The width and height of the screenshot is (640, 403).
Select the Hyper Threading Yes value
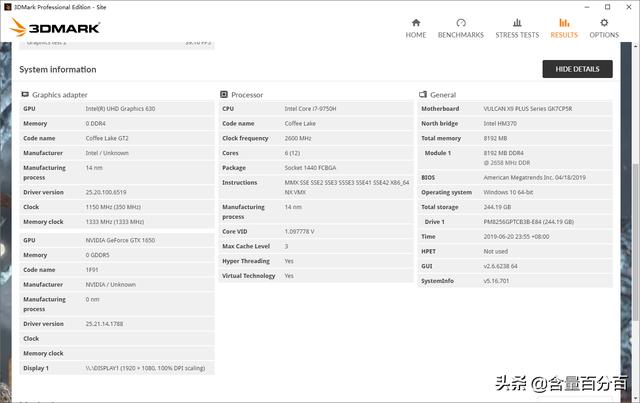[x=289, y=261]
